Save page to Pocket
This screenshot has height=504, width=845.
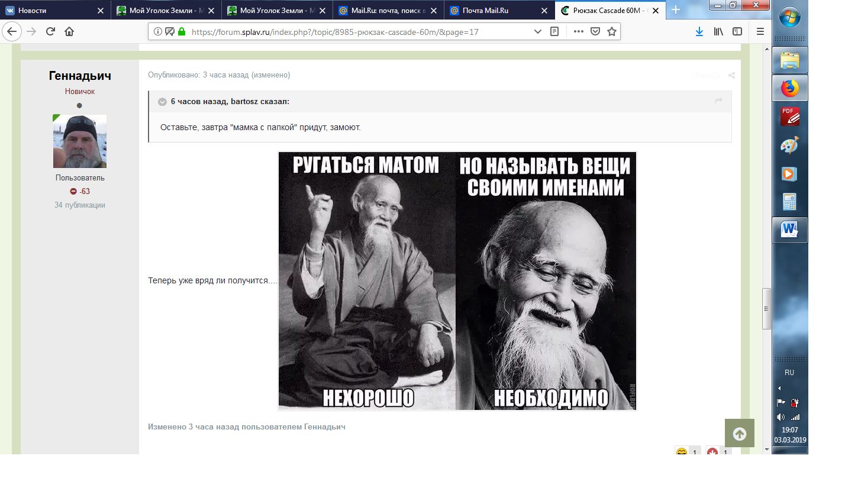click(x=595, y=31)
